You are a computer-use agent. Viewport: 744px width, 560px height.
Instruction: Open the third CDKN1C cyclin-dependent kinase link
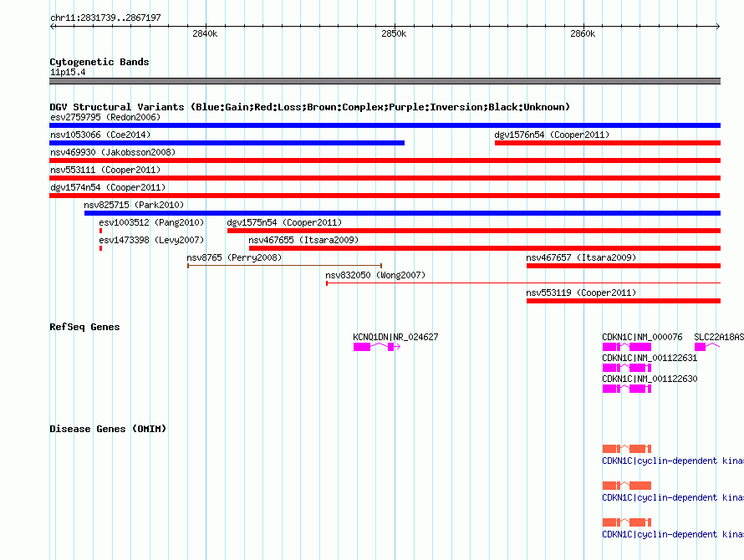click(x=673, y=534)
